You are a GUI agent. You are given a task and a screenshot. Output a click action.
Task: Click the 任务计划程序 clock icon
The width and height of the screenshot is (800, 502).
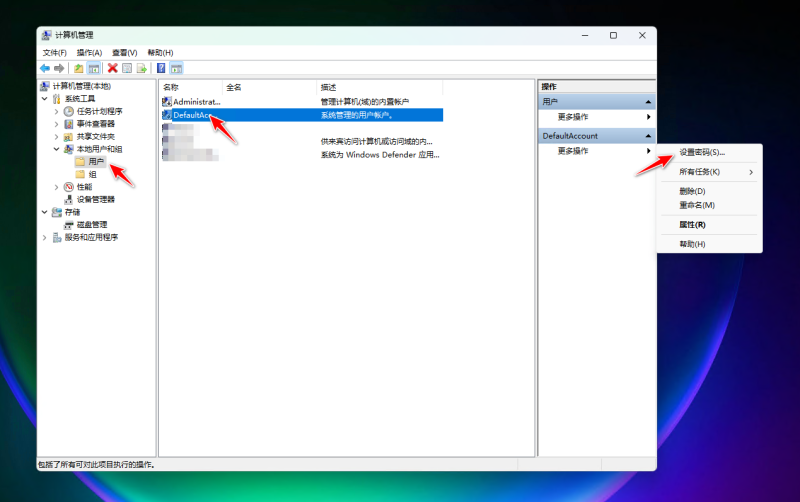(x=69, y=111)
